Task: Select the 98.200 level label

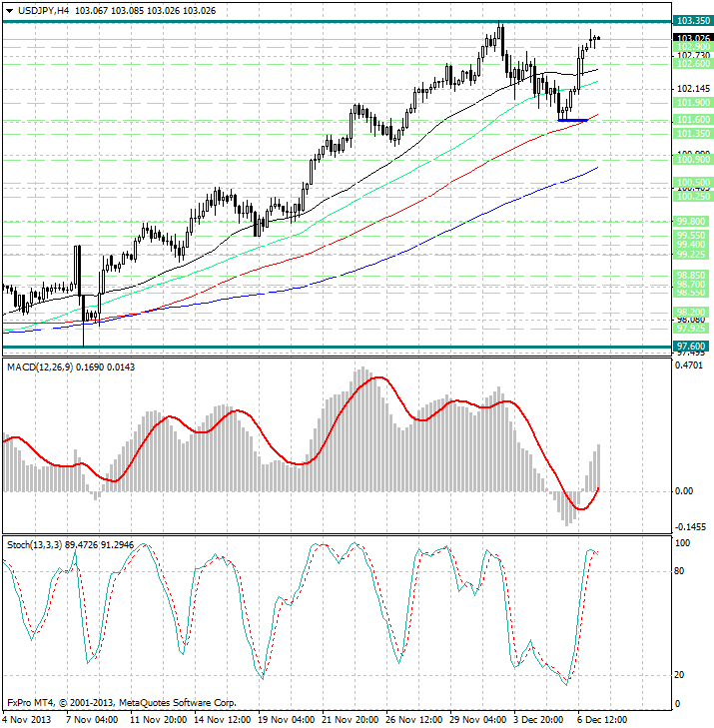Action: (x=693, y=312)
